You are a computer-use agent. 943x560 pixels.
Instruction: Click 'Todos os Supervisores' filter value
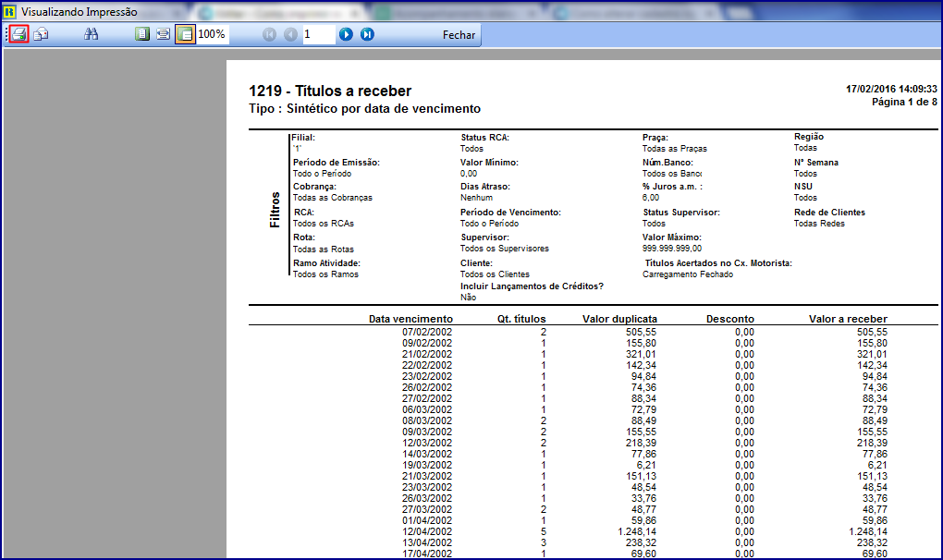[x=505, y=249]
